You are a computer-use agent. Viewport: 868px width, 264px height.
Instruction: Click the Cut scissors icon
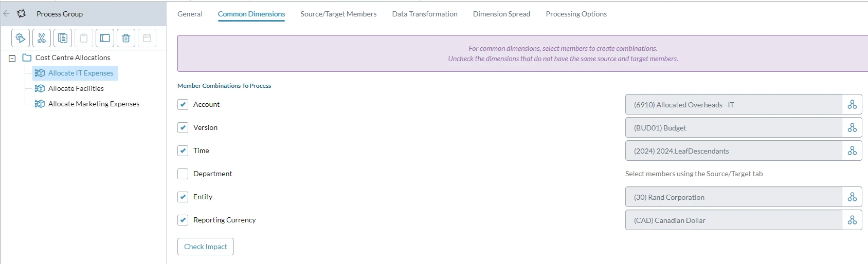coord(42,38)
